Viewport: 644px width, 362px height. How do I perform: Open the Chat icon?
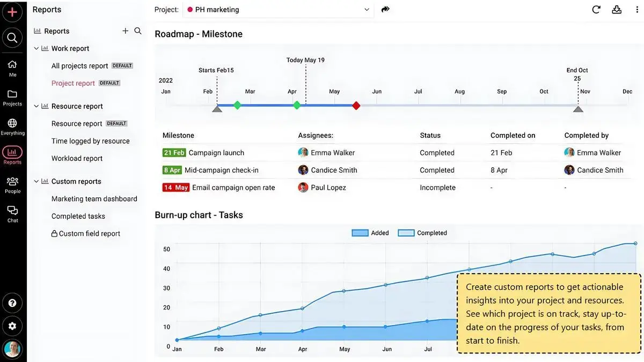tap(12, 213)
